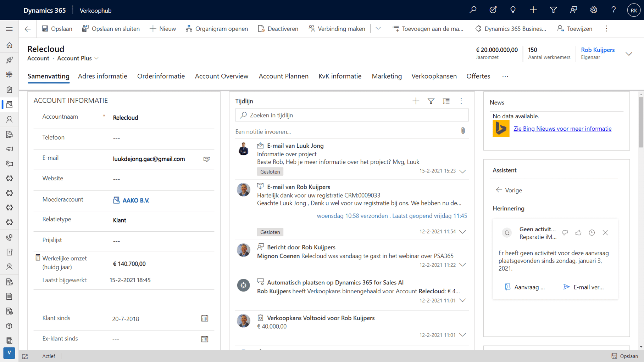Open the contacts person icon in sidebar
644x362 pixels.
click(x=9, y=119)
